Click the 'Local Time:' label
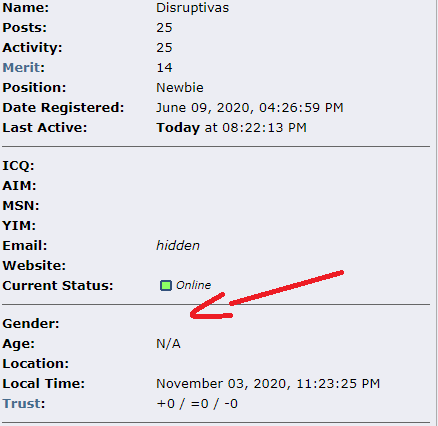Image resolution: width=438 pixels, height=426 pixels. click(44, 384)
